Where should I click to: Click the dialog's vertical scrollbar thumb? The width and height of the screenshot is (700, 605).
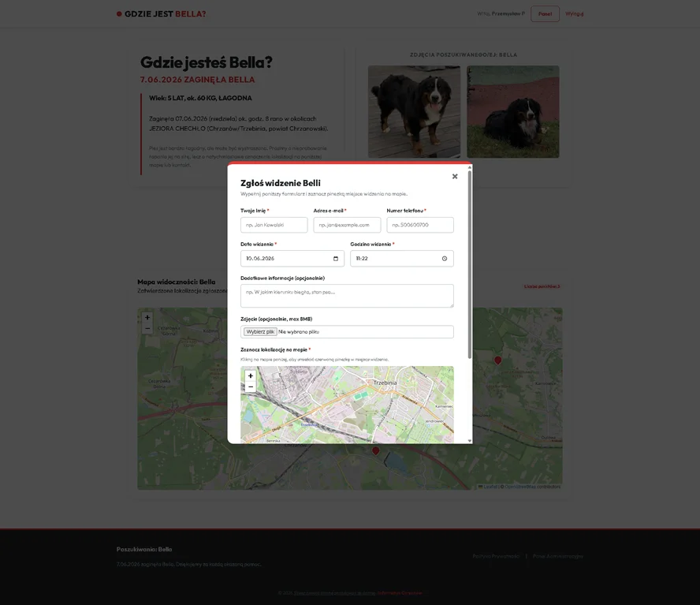(470, 263)
